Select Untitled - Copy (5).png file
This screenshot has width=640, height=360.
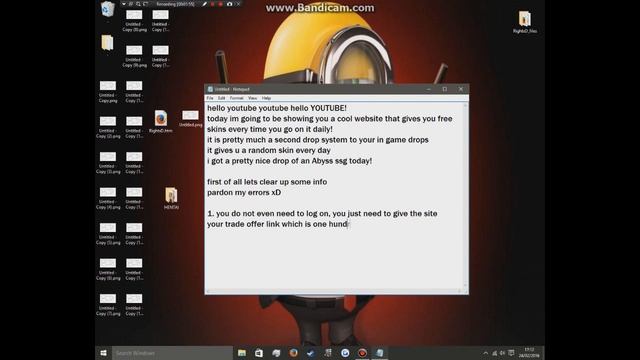[108, 233]
